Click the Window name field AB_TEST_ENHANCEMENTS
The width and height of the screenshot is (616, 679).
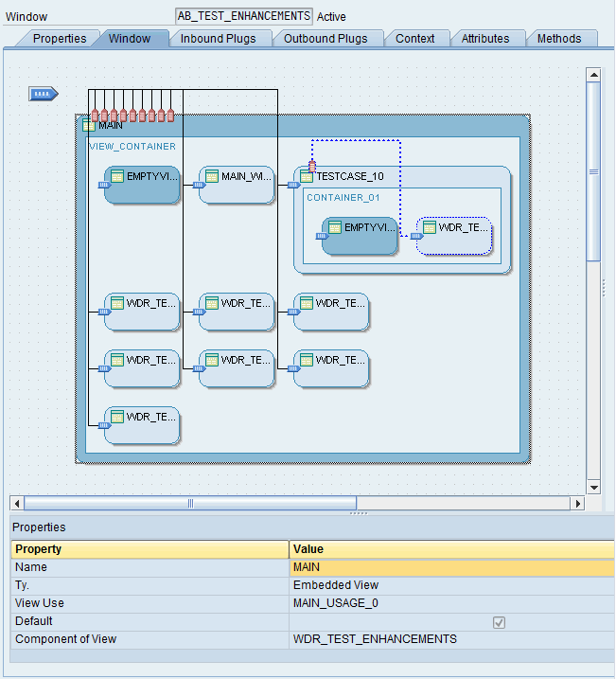pyautogui.click(x=244, y=16)
